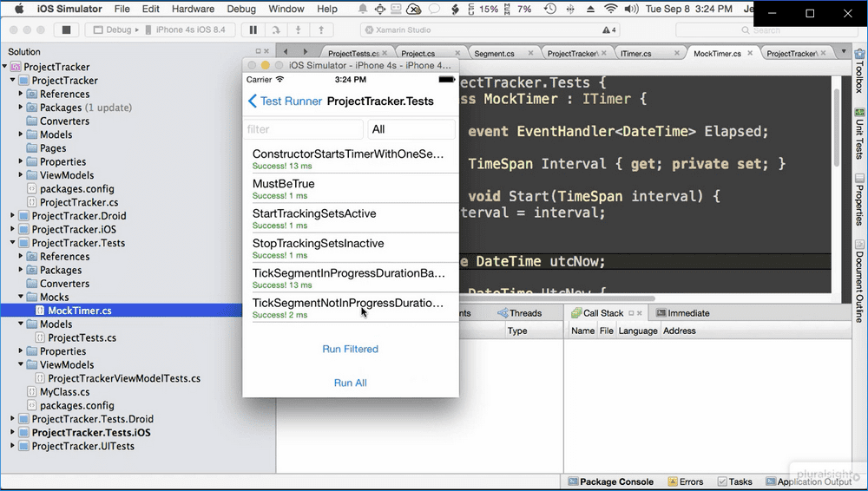Viewport: 868px width, 491px height.
Task: Open the iPhone 4s iOS 8.4 device selector
Action: [x=186, y=29]
